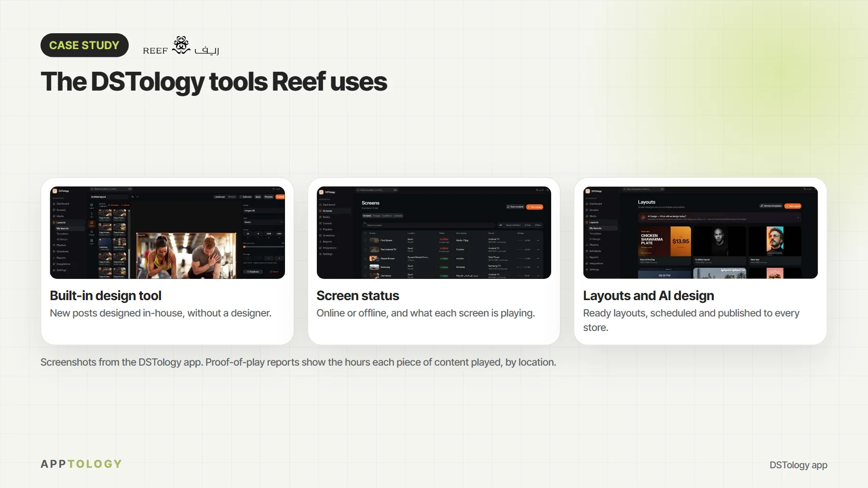Open the orange Media tool in the editor rail
The width and height of the screenshot is (868, 488).
tap(92, 224)
